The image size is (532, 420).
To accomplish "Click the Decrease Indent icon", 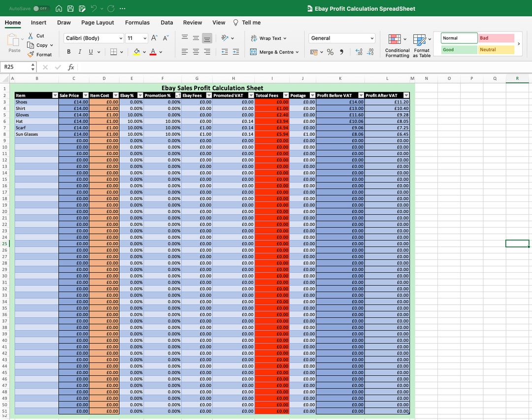I will tap(225, 52).
